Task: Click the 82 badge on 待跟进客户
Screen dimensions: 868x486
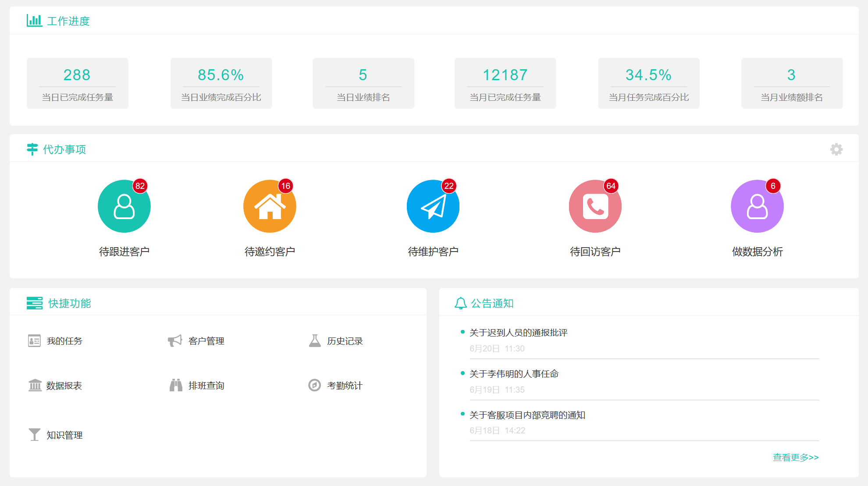Action: 140,186
